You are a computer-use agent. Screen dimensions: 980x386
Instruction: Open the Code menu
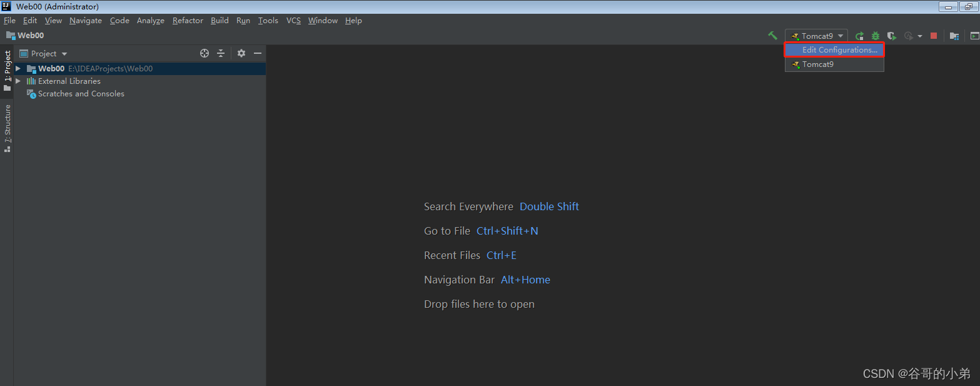point(119,21)
